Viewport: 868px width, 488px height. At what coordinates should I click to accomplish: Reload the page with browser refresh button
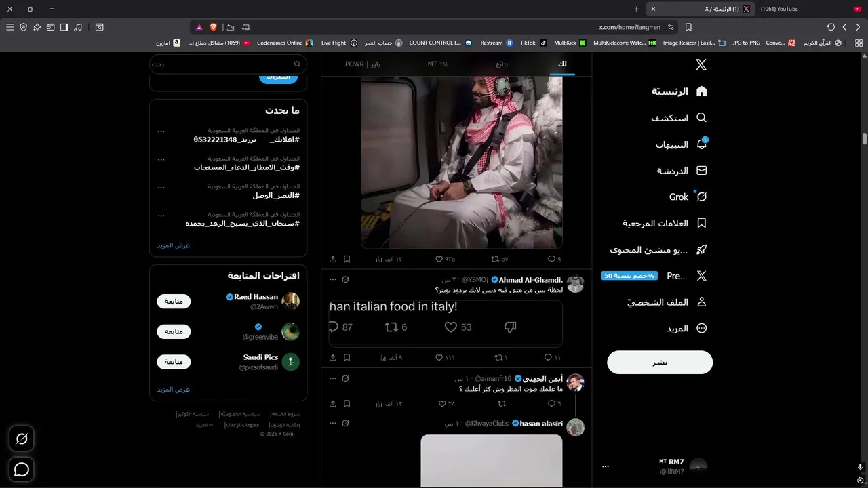(x=831, y=27)
